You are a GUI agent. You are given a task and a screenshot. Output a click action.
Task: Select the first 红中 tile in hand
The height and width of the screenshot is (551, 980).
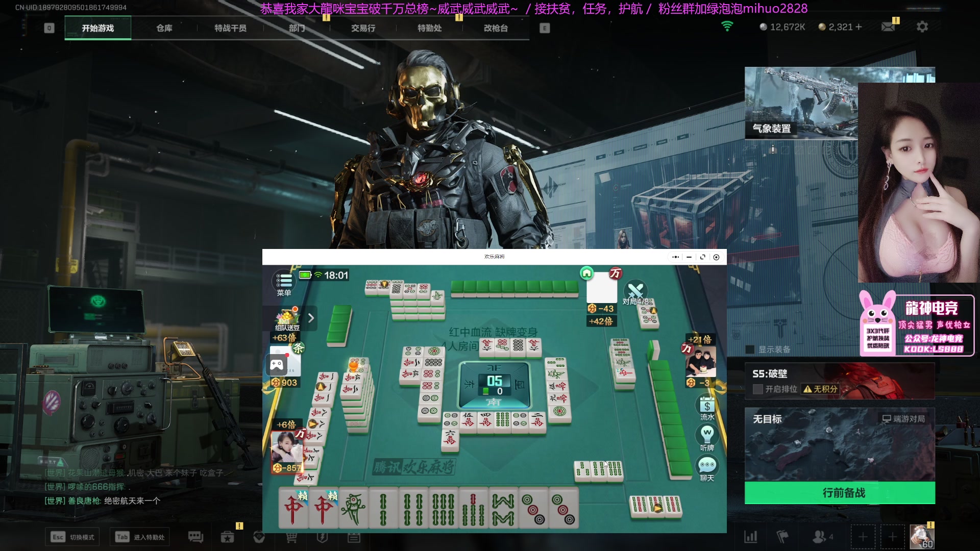pyautogui.click(x=293, y=508)
